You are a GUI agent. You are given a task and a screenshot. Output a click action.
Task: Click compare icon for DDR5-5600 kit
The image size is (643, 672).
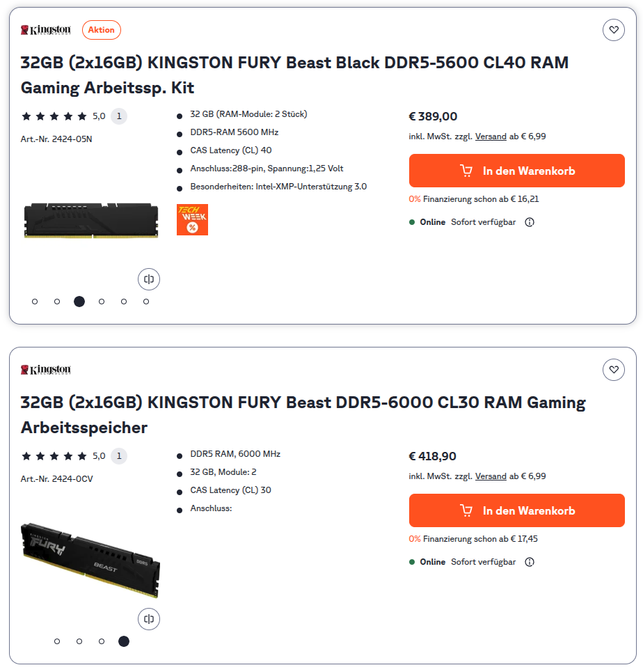tap(149, 279)
